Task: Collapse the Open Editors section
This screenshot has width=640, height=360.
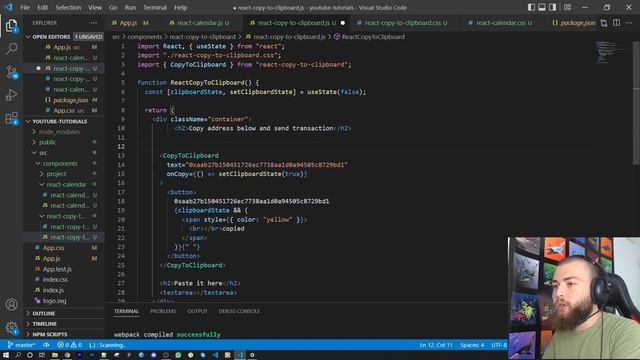Action: pos(64,37)
